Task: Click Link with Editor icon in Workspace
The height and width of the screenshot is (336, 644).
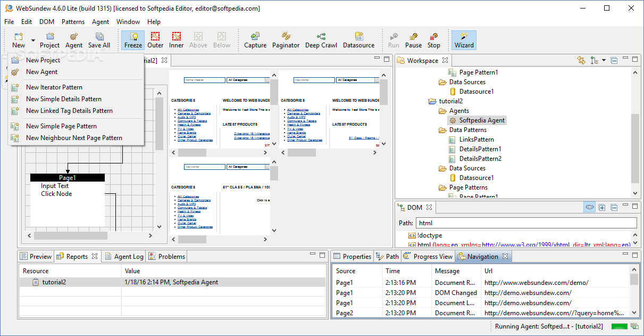Action: 581,61
